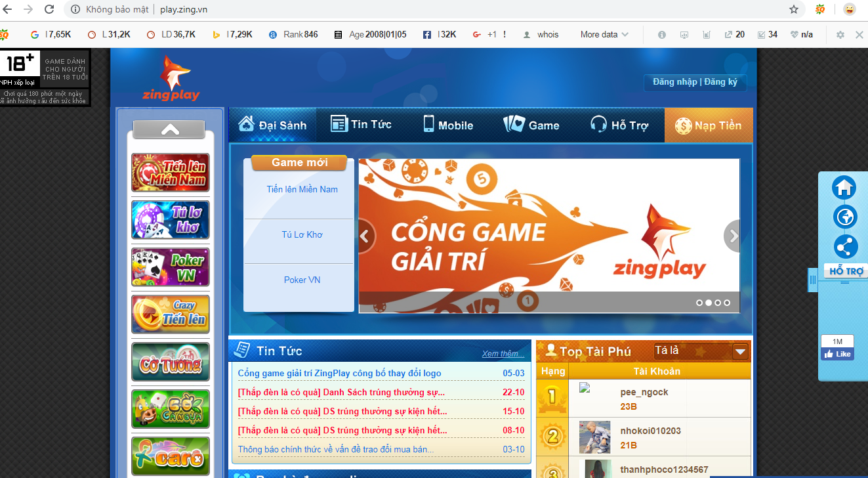Open the Nạp Tiền tab
This screenshot has width=868, height=478.
point(709,125)
